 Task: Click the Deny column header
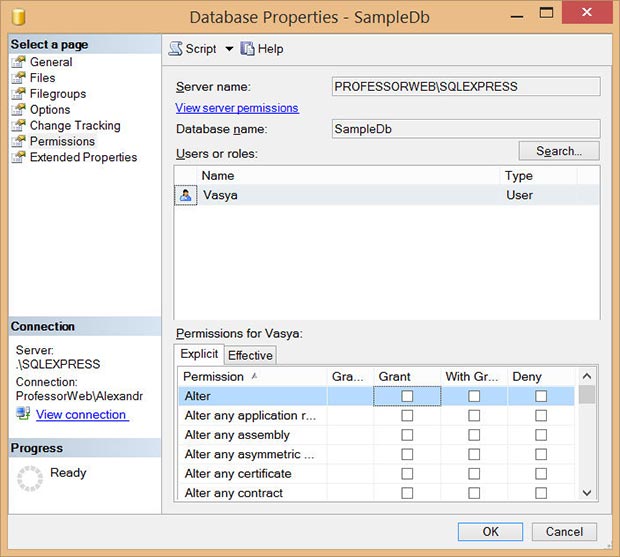(x=541, y=377)
